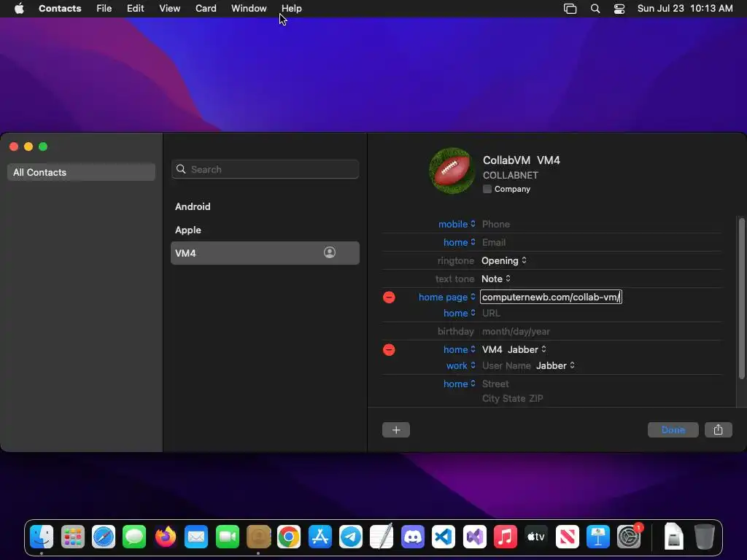This screenshot has height=560, width=747.
Task: Open VM4 Jabber service dropdown
Action: (x=527, y=349)
